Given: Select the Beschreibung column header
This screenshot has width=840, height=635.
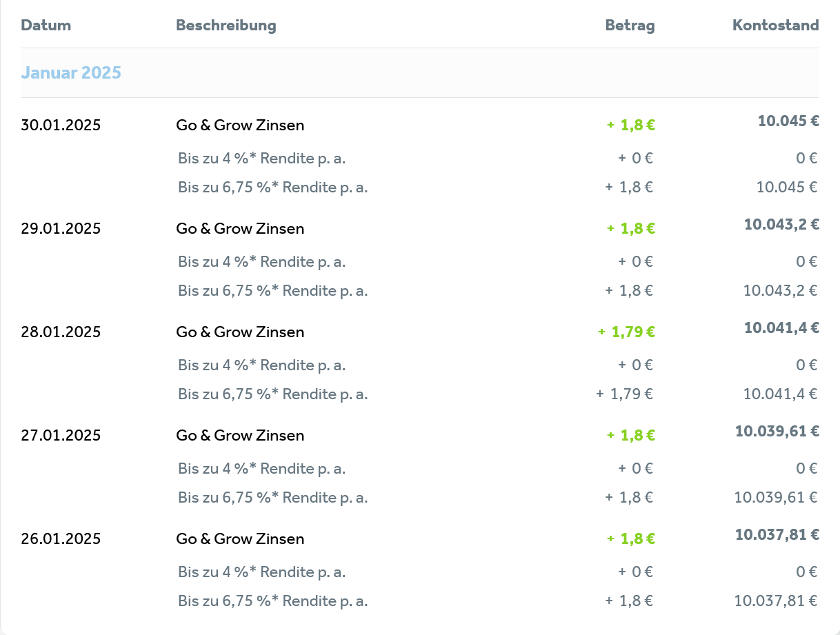Looking at the screenshot, I should [x=226, y=26].
